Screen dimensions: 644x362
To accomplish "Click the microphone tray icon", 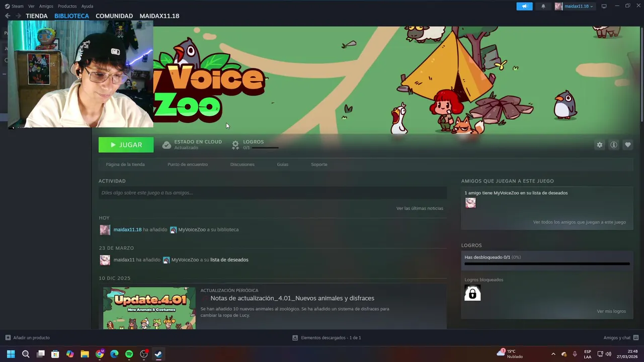I will pyautogui.click(x=575, y=354).
